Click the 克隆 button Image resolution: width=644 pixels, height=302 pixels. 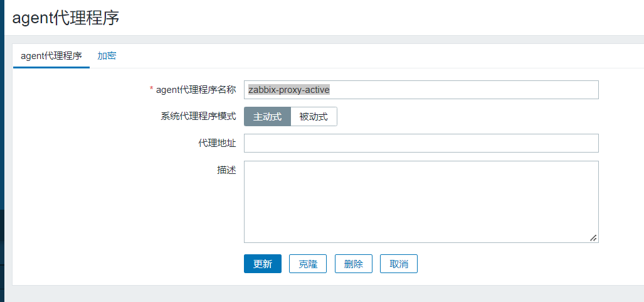click(308, 264)
